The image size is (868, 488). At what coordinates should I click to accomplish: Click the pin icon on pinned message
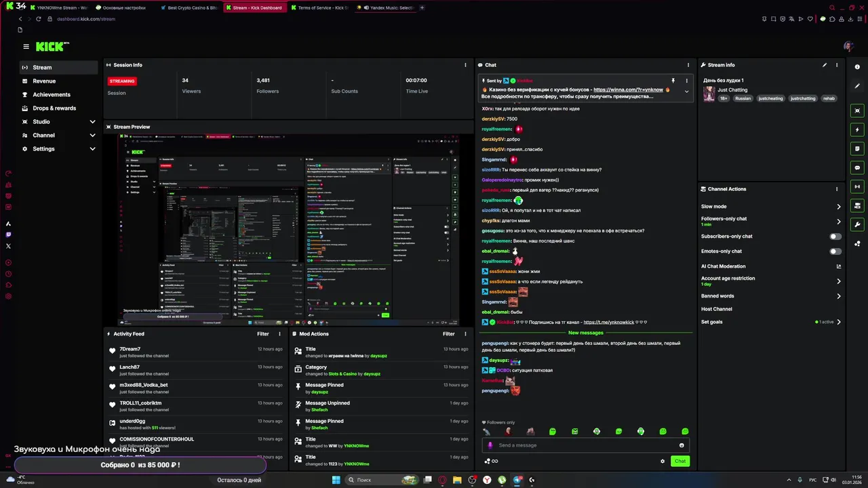pos(673,81)
